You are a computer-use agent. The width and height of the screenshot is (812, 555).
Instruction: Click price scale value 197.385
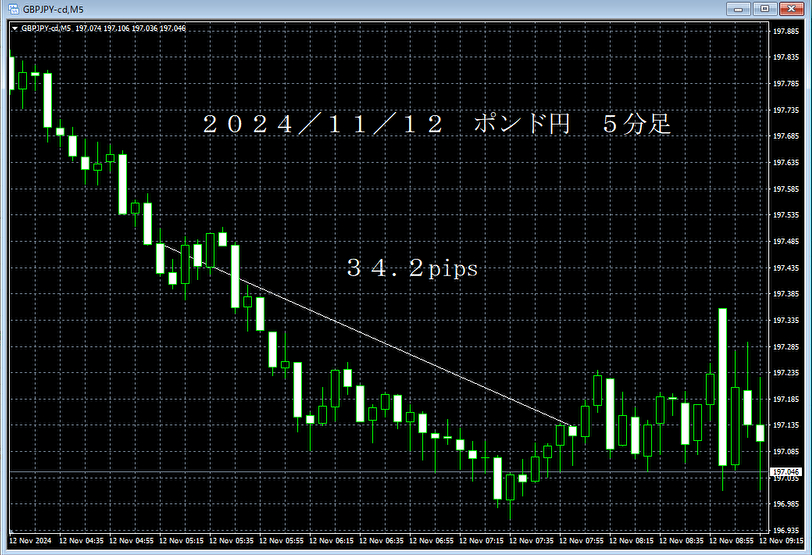click(x=786, y=294)
